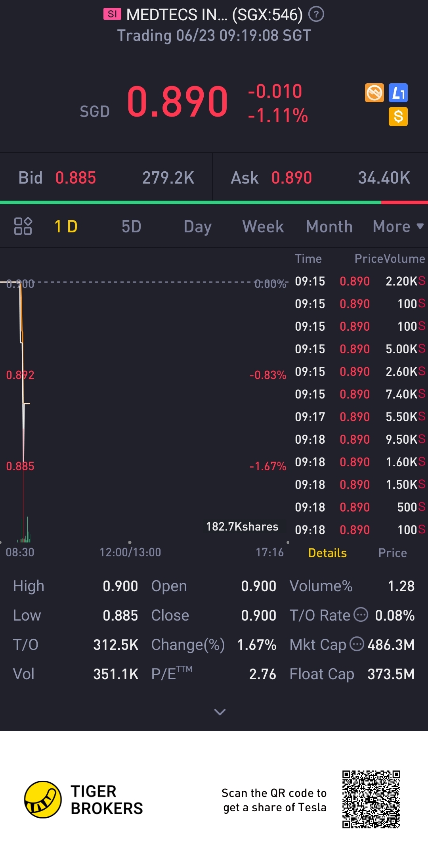Select the Month chart tab

[x=329, y=226]
